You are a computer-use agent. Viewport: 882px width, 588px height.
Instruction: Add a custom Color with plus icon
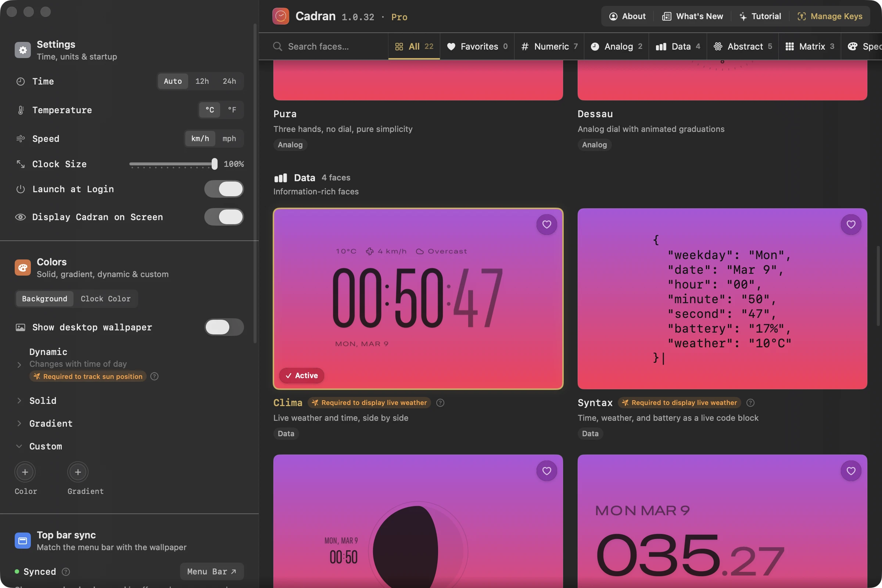click(25, 472)
